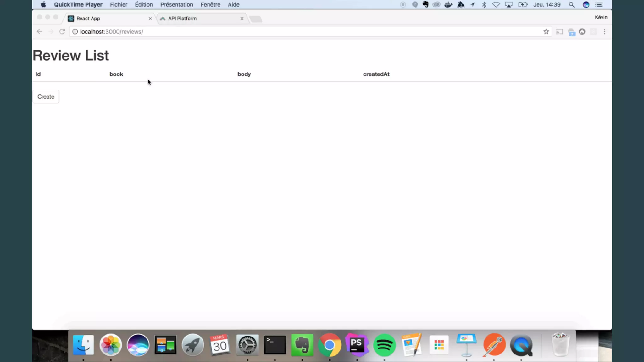The image size is (644, 362).
Task: Click the battery status icon
Action: coord(523,4)
